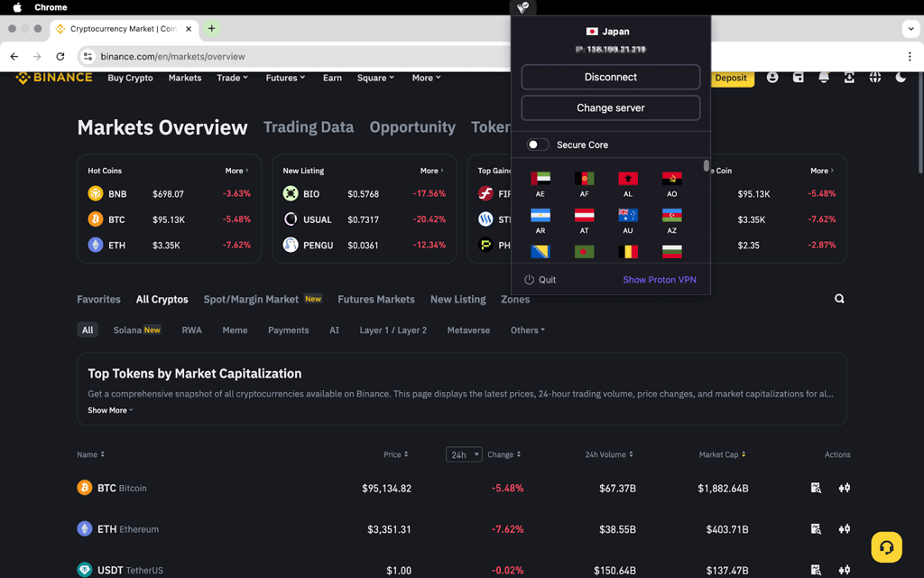The width and height of the screenshot is (924, 578).
Task: Click the browser address bar
Action: pos(295,57)
